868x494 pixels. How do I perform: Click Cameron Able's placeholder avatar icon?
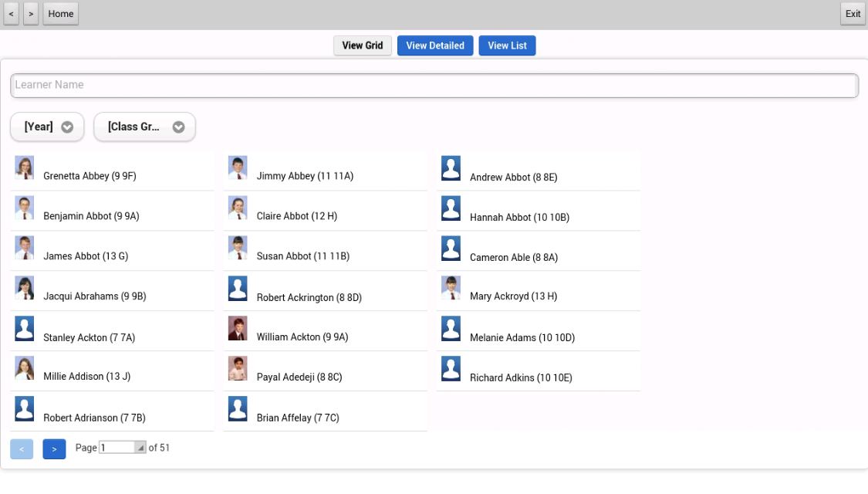[x=451, y=249]
